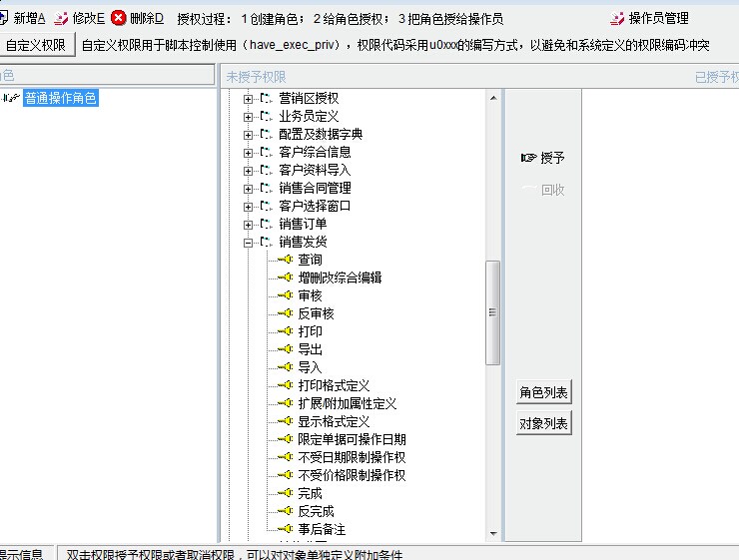The width and height of the screenshot is (739, 560).
Task: Select 不受日期限制操作权 permission
Action: tap(352, 457)
